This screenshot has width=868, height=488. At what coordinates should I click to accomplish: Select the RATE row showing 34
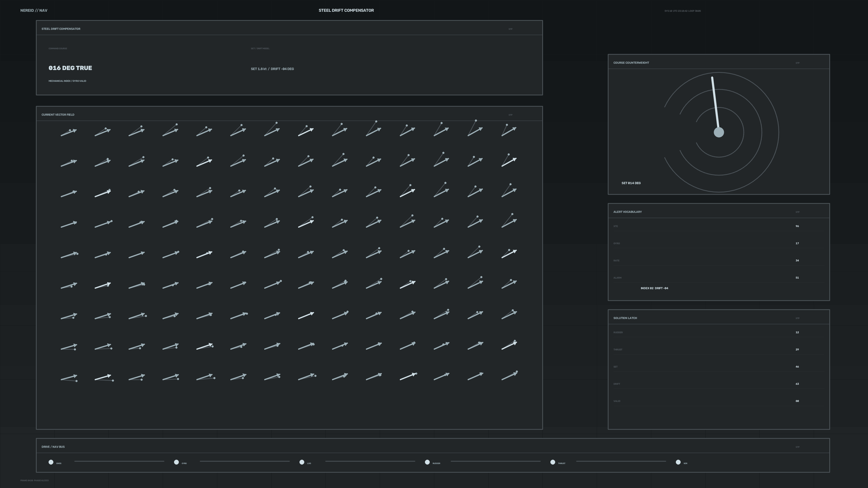pos(719,261)
